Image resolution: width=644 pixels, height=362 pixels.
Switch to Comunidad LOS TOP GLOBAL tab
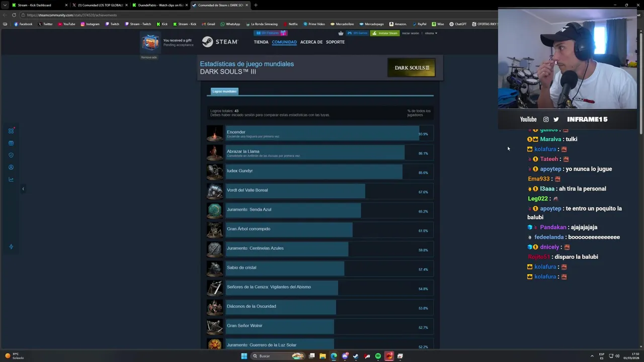100,5
